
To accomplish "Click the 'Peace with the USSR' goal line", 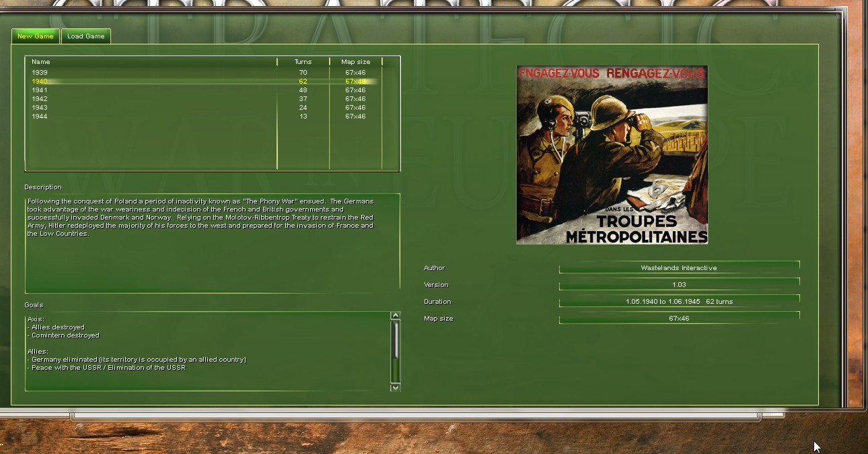I will (106, 367).
